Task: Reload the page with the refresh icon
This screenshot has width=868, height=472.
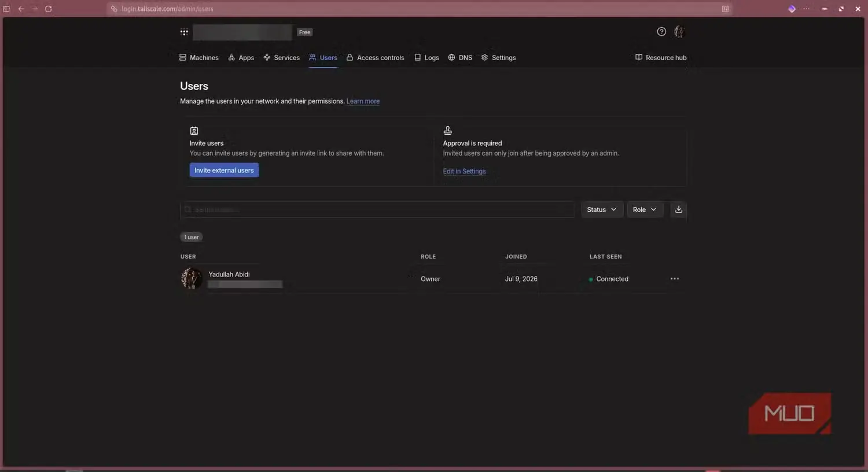Action: tap(49, 9)
